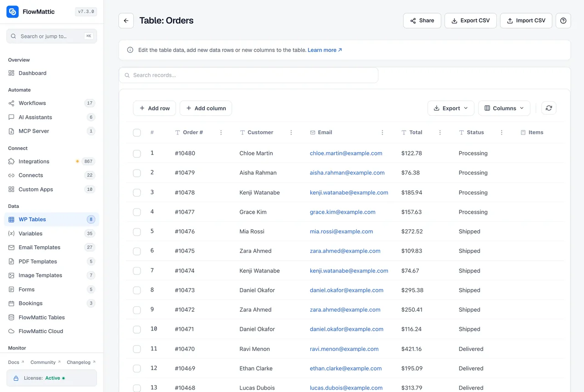This screenshot has height=392, width=584.
Task: Click the AI Assistants chat icon
Action: tap(11, 117)
